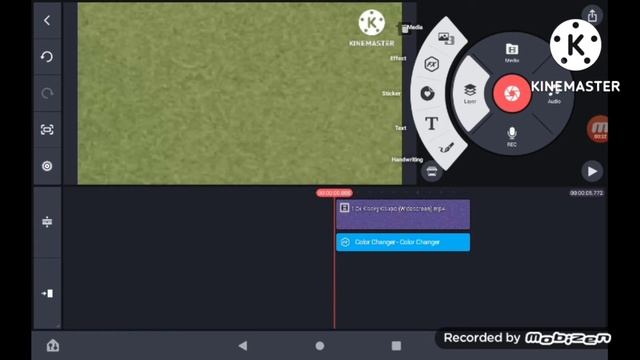Tap the Android back navigation button
Viewport: 640px width, 360px height.
point(243,346)
